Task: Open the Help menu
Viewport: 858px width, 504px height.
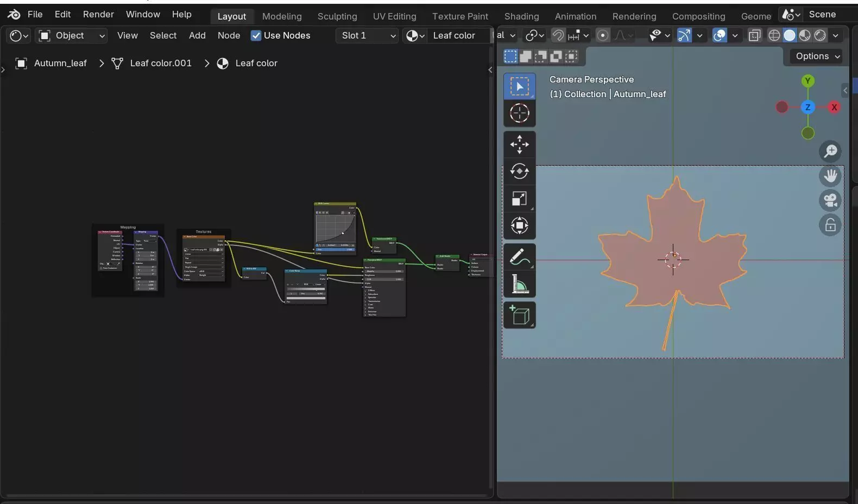Action: point(181,15)
